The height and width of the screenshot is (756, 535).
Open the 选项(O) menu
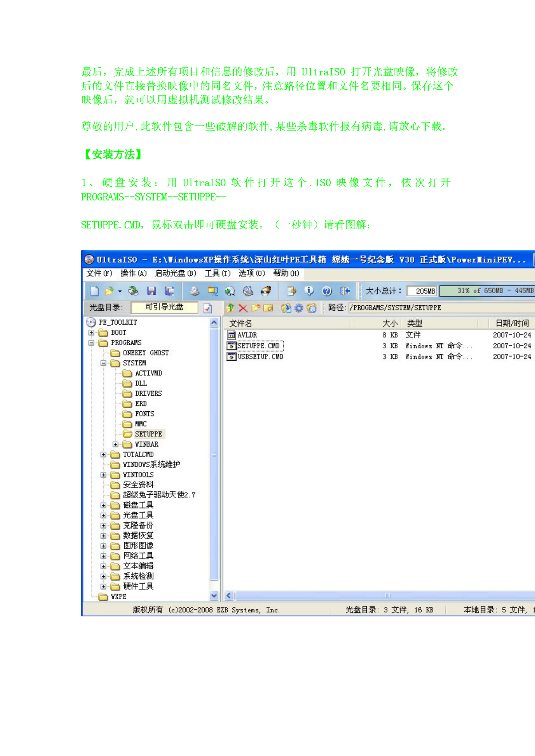click(x=252, y=273)
